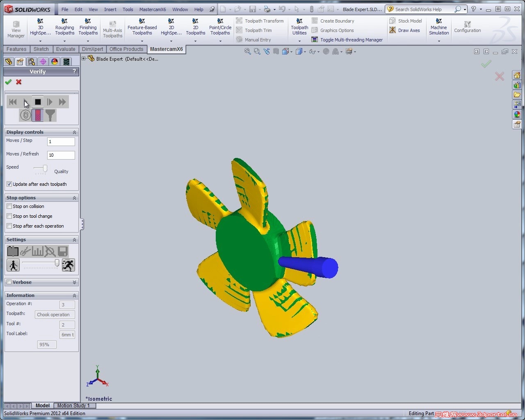
Task: Select the simulate tool mode icon
Action: point(38,115)
